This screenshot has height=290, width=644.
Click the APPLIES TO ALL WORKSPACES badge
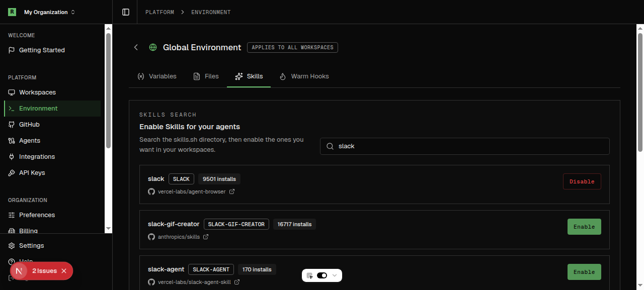292,47
